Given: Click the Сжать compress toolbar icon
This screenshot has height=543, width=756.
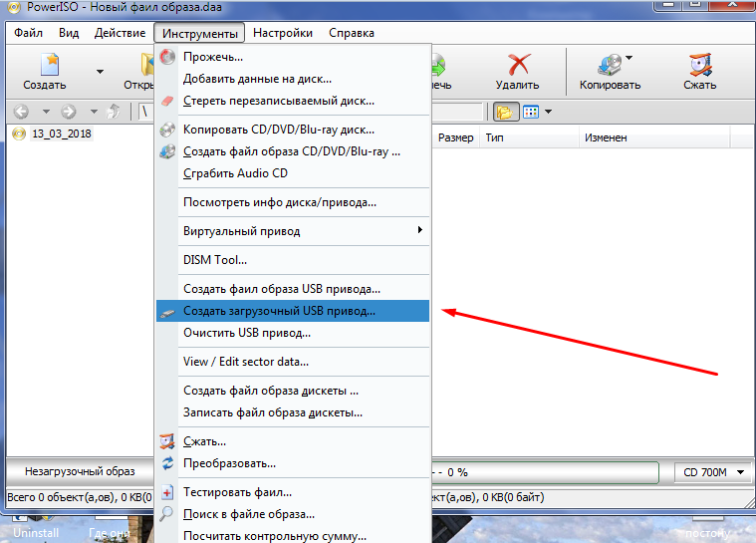Looking at the screenshot, I should coord(700,65).
